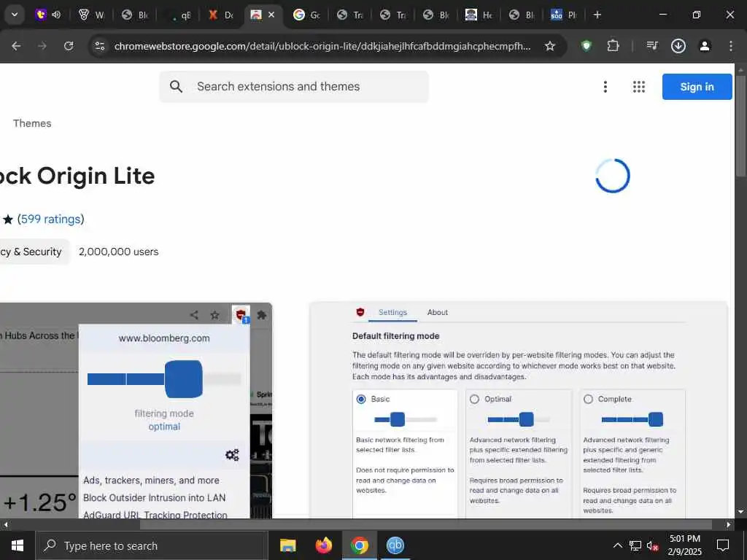
Task: Open the muted volume tray icon
Action: (x=653, y=545)
